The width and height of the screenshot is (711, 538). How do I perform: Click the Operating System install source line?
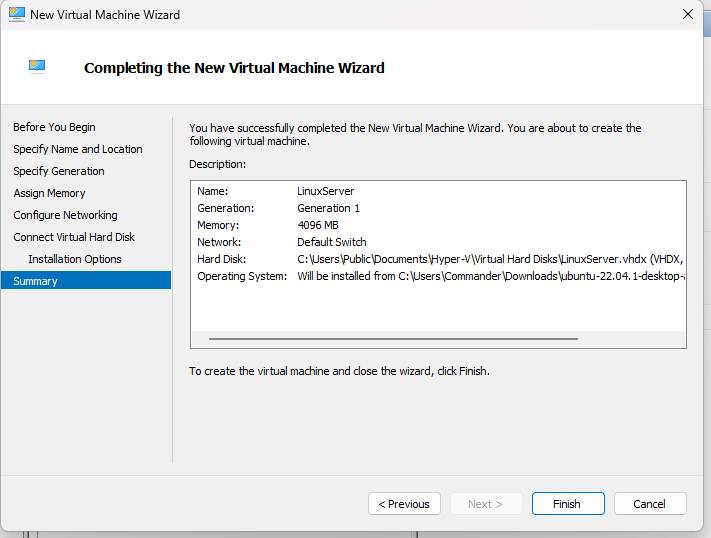click(490, 276)
